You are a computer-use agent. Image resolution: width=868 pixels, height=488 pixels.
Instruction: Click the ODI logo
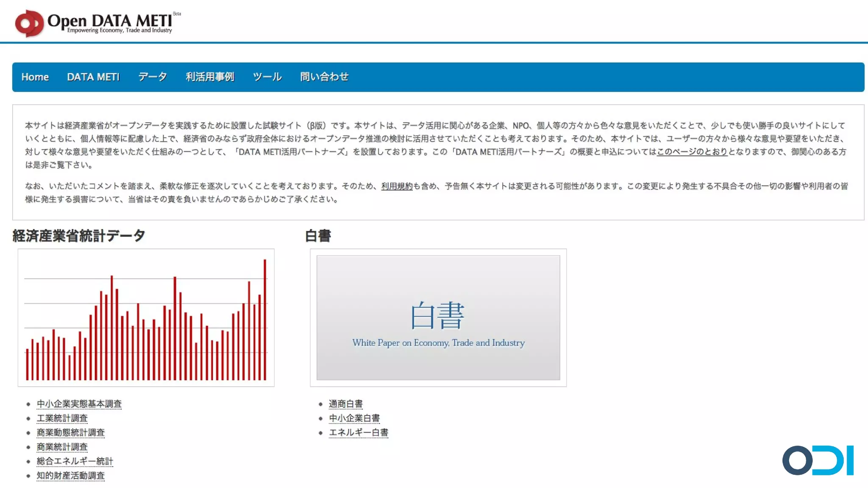click(x=818, y=460)
